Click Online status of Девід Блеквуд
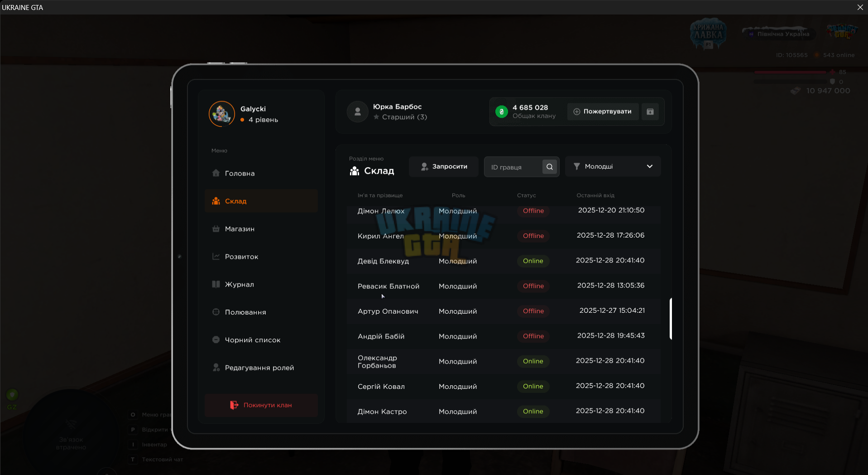Screen dimensions: 868x475 (x=533, y=261)
